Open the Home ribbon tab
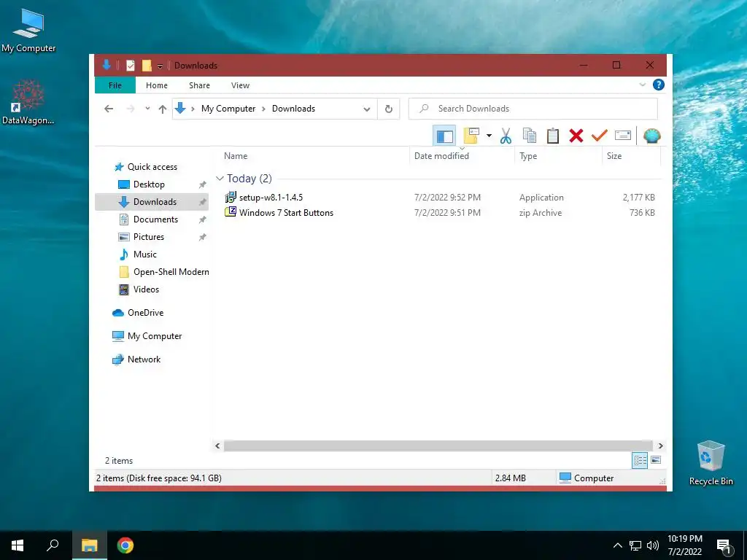The image size is (747, 560). click(x=157, y=85)
